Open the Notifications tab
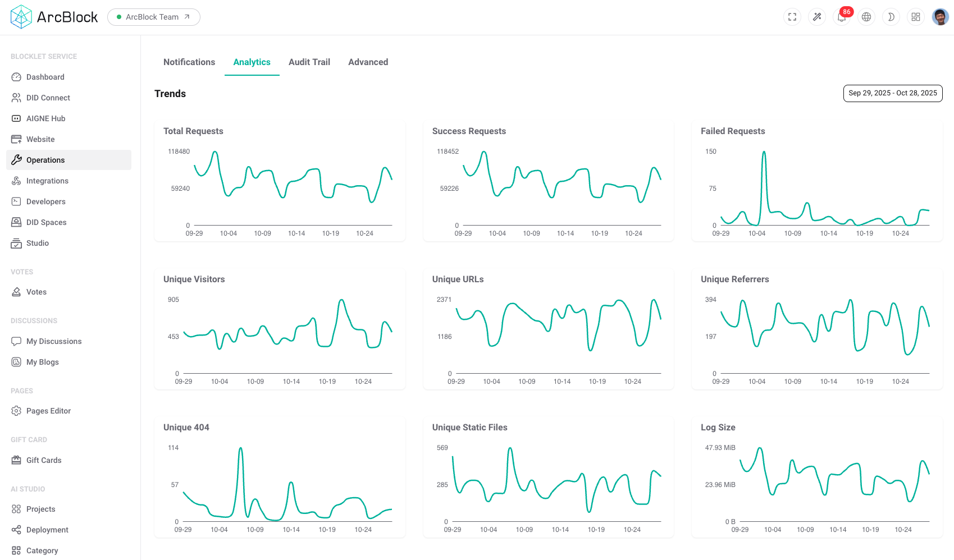Image resolution: width=954 pixels, height=560 pixels. tap(189, 62)
